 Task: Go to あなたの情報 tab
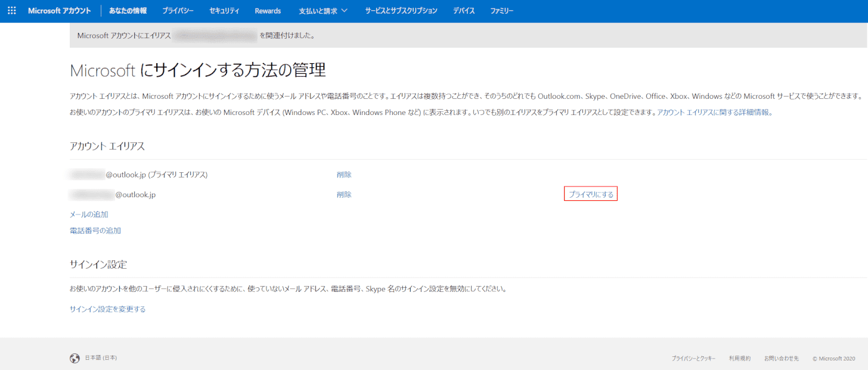[128, 11]
